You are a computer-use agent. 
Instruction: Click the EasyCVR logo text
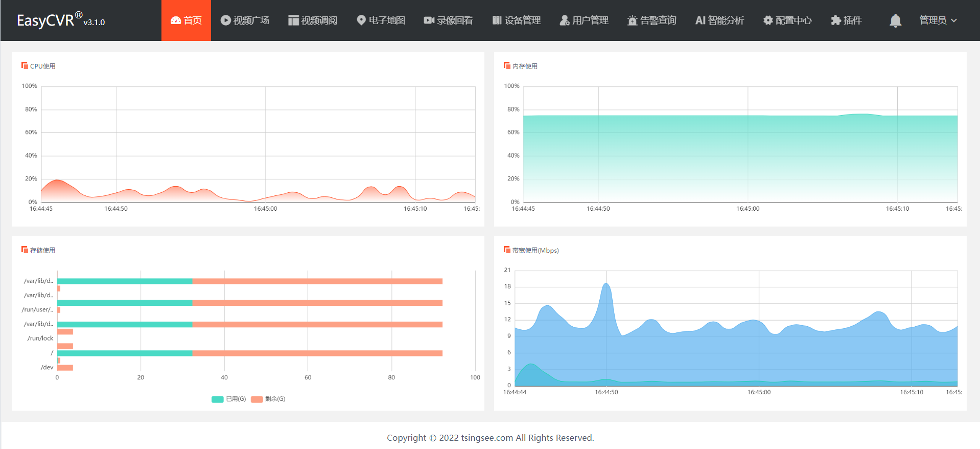pyautogui.click(x=61, y=20)
